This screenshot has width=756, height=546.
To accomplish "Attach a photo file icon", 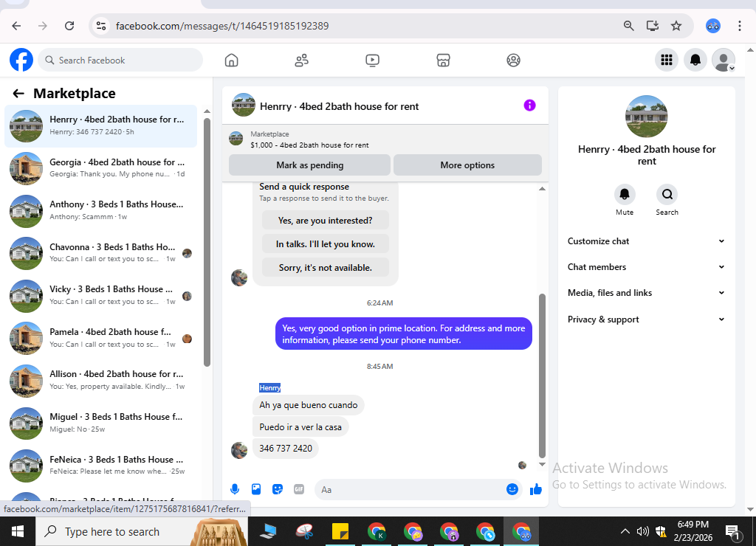I will (x=256, y=490).
